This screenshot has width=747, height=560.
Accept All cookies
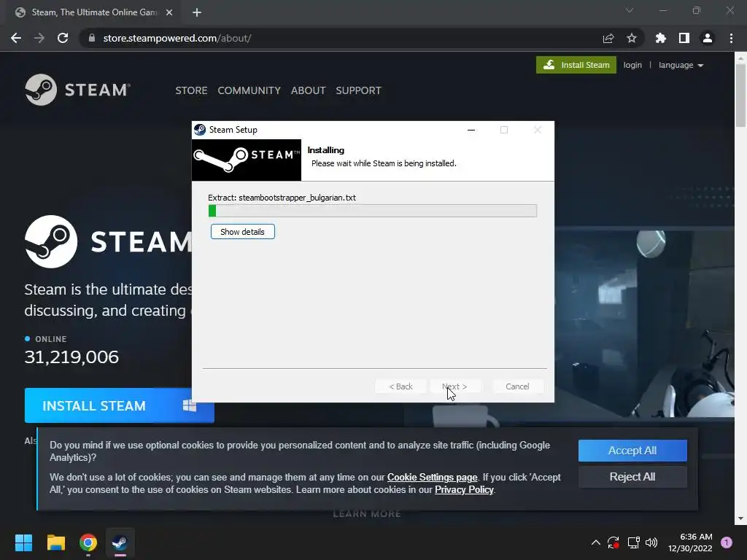pos(632,451)
